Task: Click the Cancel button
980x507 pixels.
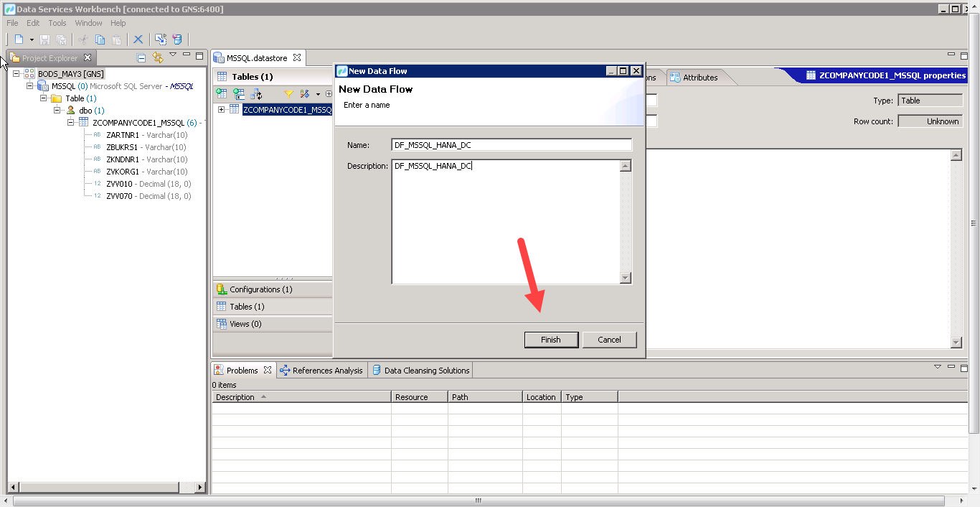Action: 609,339
